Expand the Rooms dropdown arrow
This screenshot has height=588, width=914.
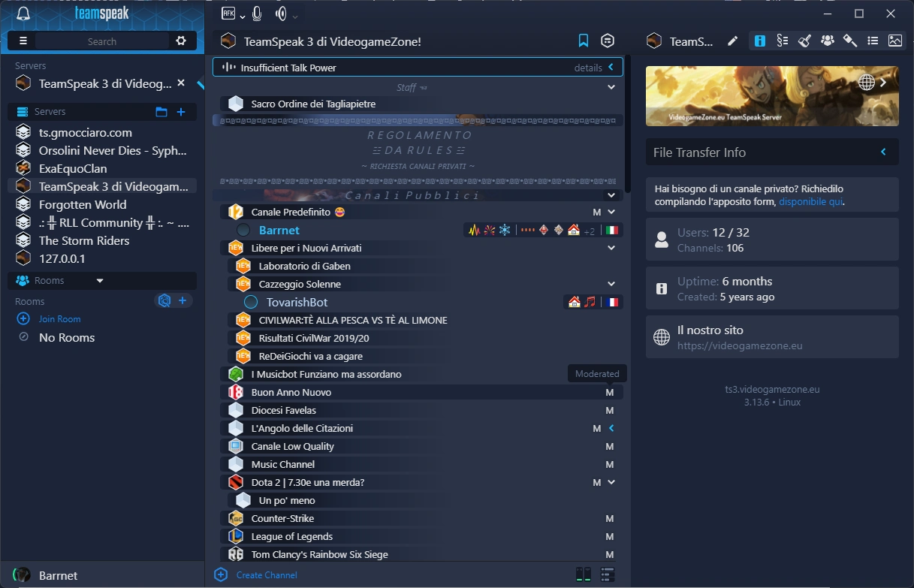100,281
